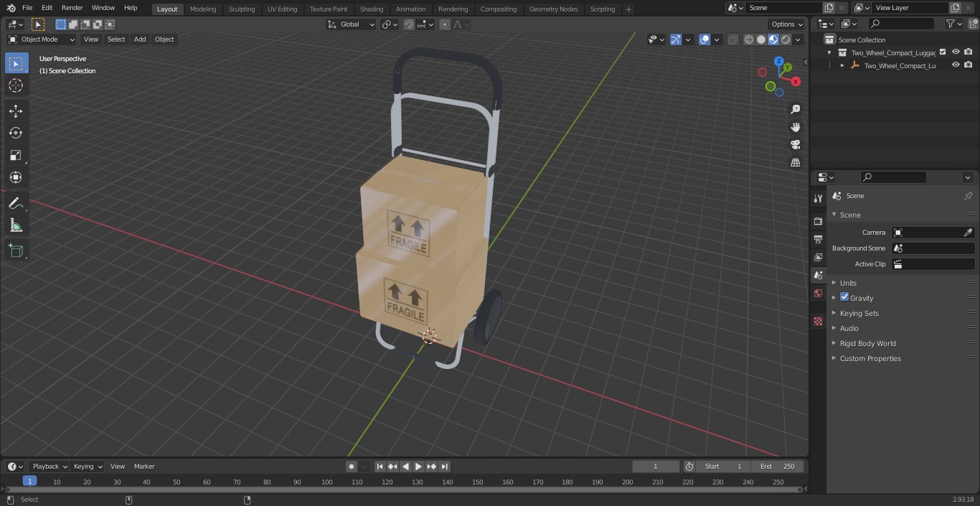Click the Select Box tool icon
The width and height of the screenshot is (980, 506).
click(x=16, y=64)
